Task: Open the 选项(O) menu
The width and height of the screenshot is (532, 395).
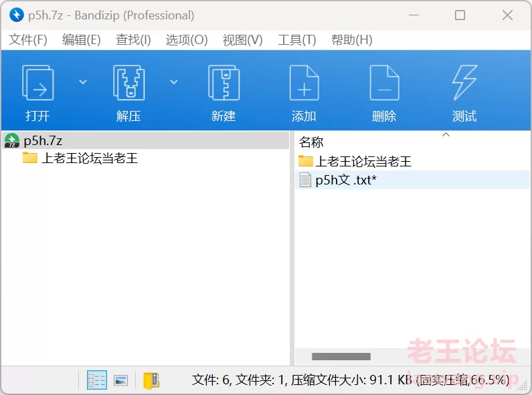Action: pyautogui.click(x=187, y=40)
